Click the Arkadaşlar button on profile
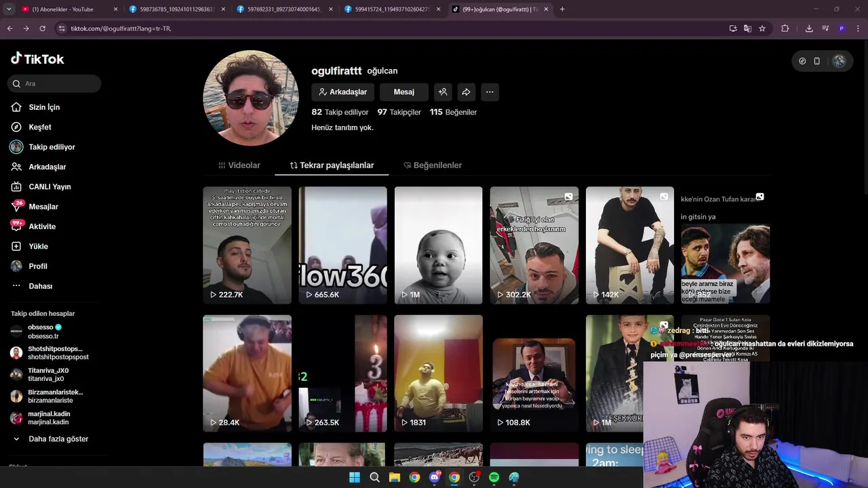 [342, 92]
